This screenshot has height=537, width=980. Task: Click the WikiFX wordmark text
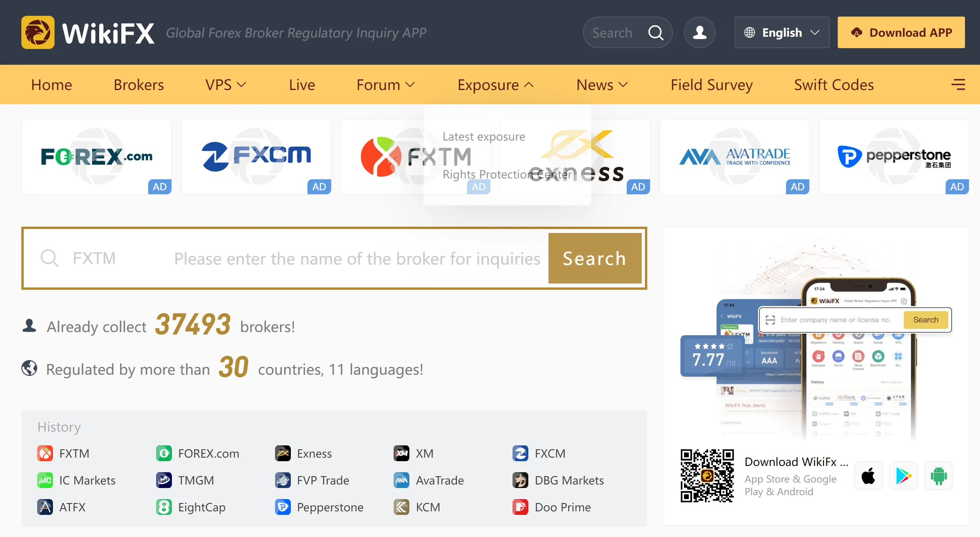[x=108, y=33]
